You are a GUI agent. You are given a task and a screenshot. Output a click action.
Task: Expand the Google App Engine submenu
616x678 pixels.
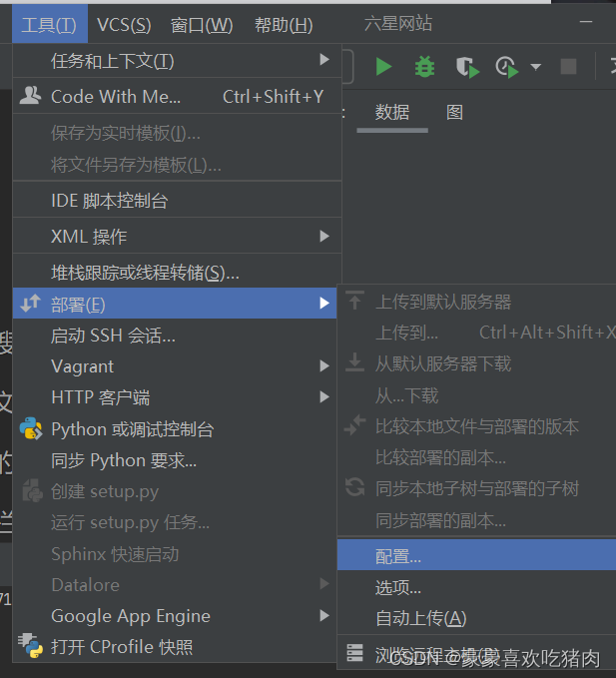175,616
